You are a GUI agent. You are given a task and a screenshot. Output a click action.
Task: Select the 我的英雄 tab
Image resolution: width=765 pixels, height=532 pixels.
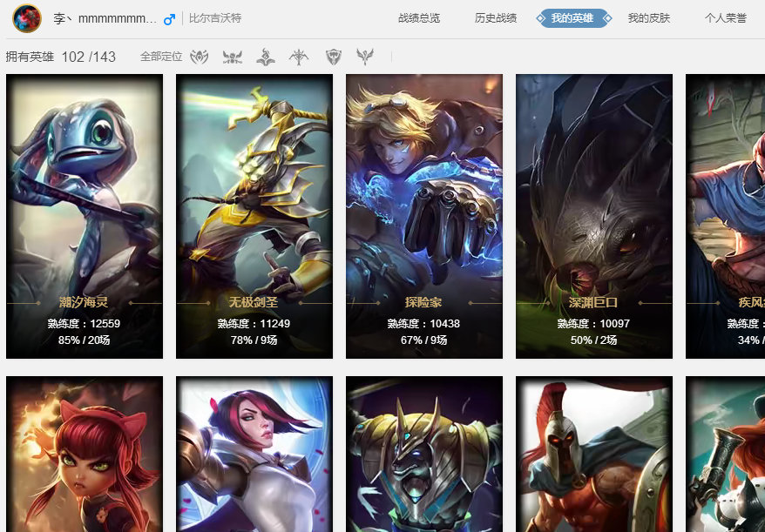pyautogui.click(x=572, y=18)
